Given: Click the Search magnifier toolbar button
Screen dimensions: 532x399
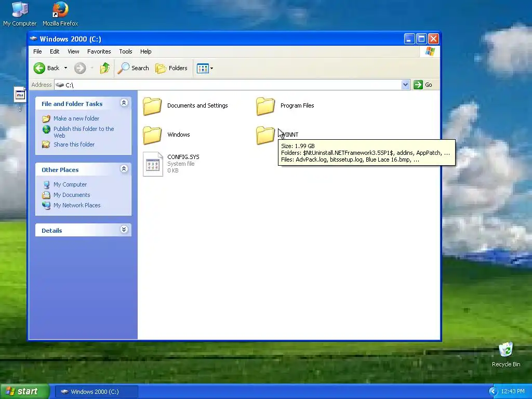Looking at the screenshot, I should [133, 68].
